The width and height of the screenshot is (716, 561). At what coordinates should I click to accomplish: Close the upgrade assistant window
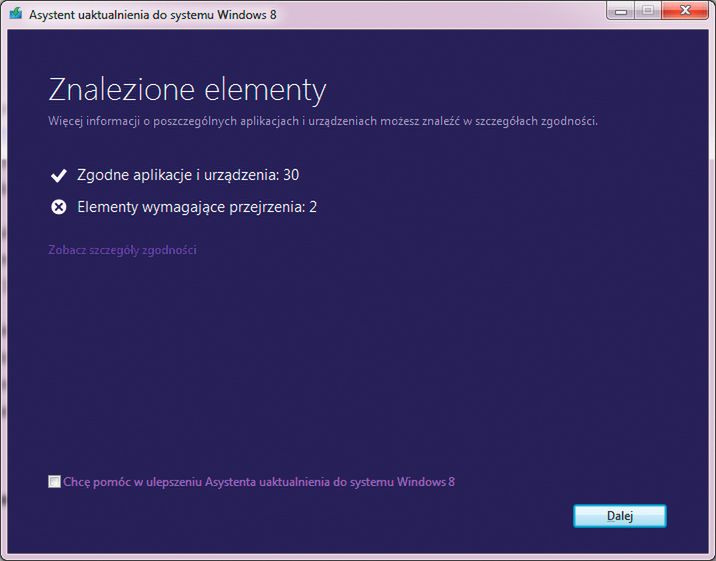click(x=685, y=11)
